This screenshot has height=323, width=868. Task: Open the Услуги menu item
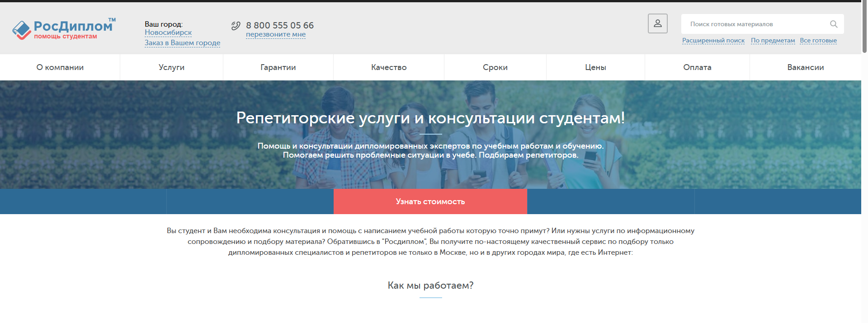[172, 67]
